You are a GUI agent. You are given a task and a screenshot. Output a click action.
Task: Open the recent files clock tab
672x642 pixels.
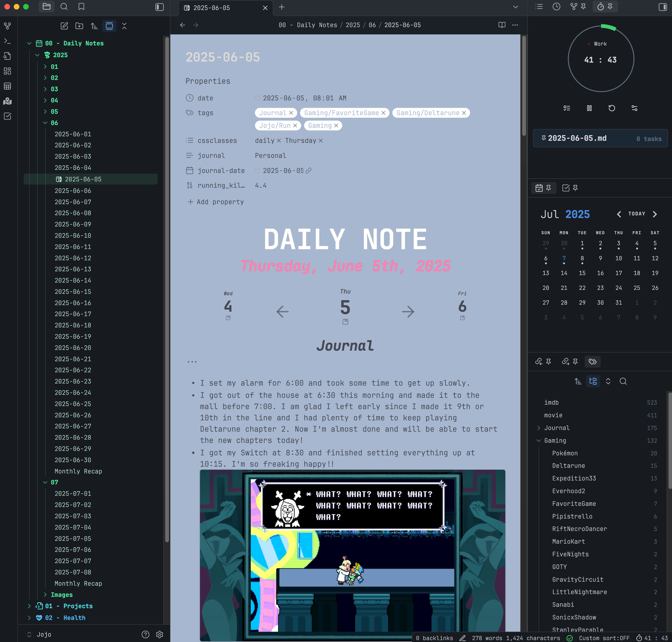(557, 7)
